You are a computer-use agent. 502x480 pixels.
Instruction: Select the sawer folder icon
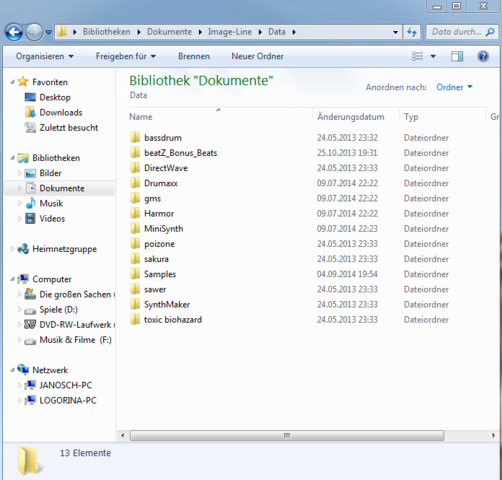point(135,289)
